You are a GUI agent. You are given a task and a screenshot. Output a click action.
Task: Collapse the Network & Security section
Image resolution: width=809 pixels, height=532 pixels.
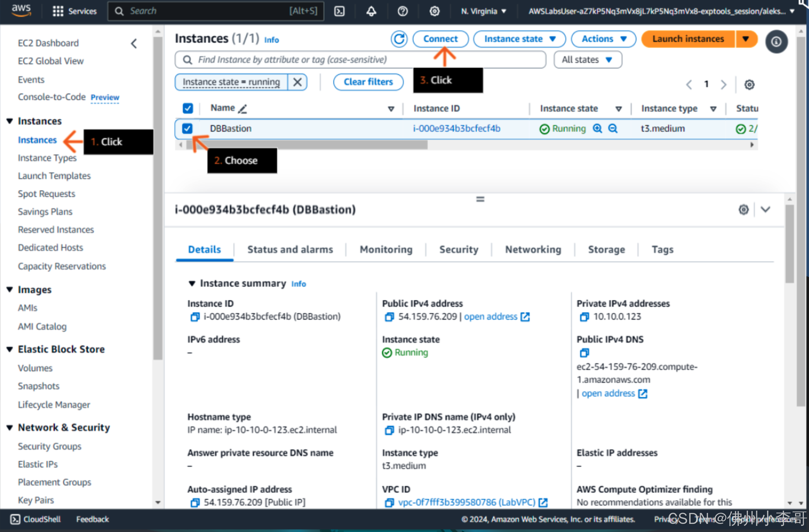pos(9,427)
